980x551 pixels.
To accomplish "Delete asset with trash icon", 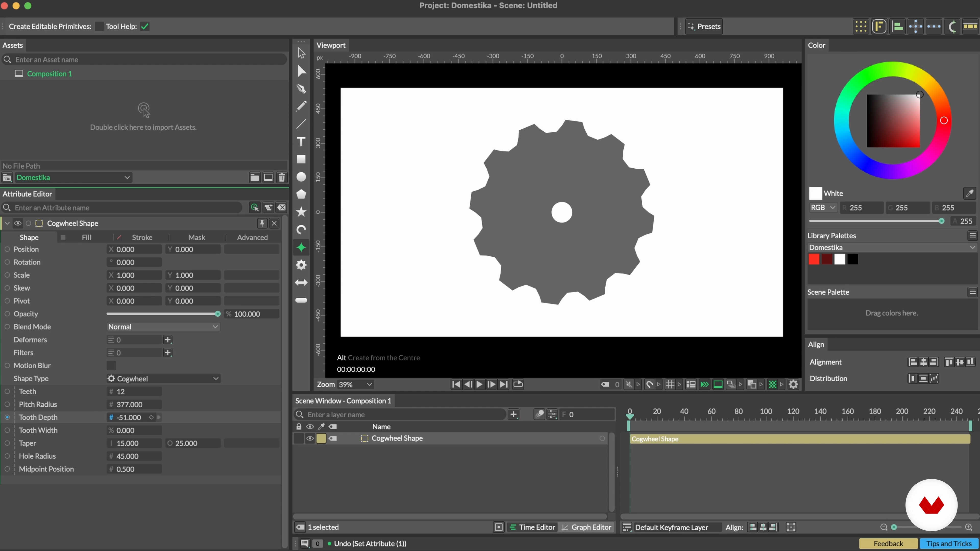I will (x=282, y=178).
